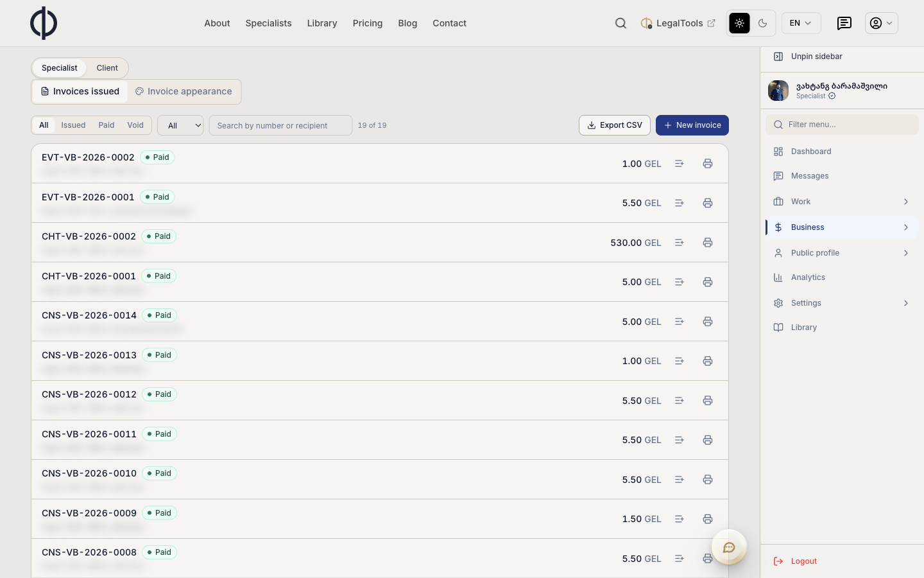924x578 pixels.
Task: Open details icon for EVT-VB-2026-0001
Action: point(680,203)
